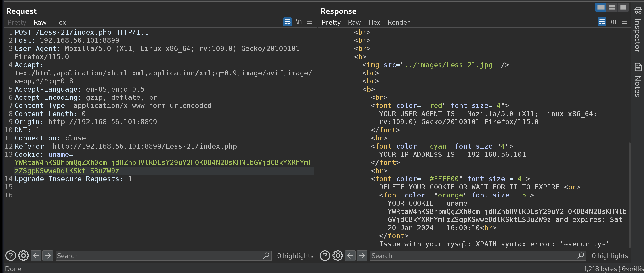The width and height of the screenshot is (644, 273).
Task: Select the Render tab in Response pane
Action: point(398,22)
